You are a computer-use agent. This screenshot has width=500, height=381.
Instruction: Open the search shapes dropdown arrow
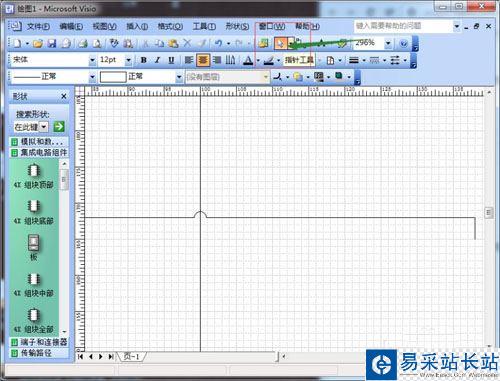click(44, 127)
